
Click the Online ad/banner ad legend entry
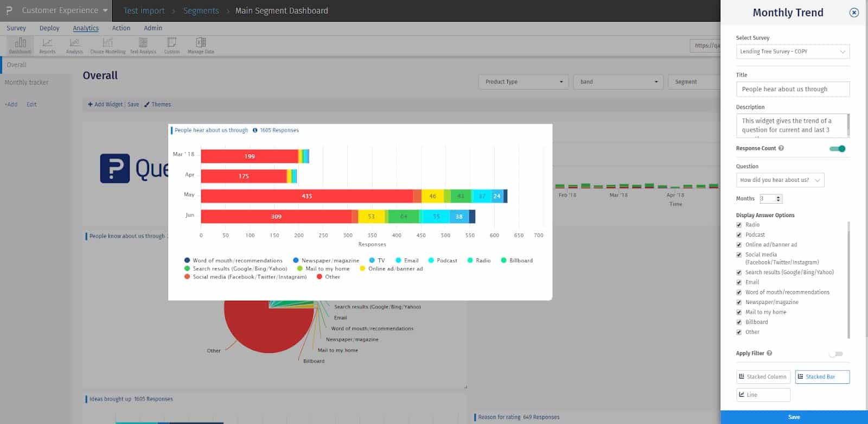tap(391, 269)
